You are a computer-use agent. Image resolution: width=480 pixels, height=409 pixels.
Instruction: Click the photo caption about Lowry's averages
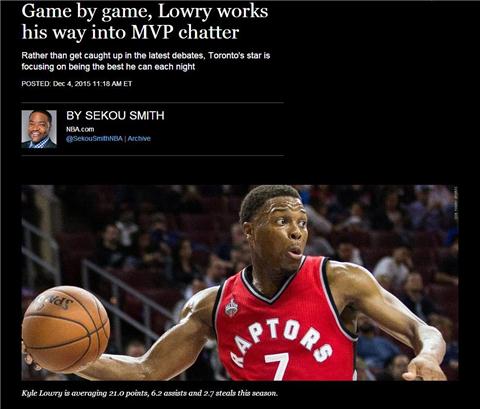coord(149,393)
